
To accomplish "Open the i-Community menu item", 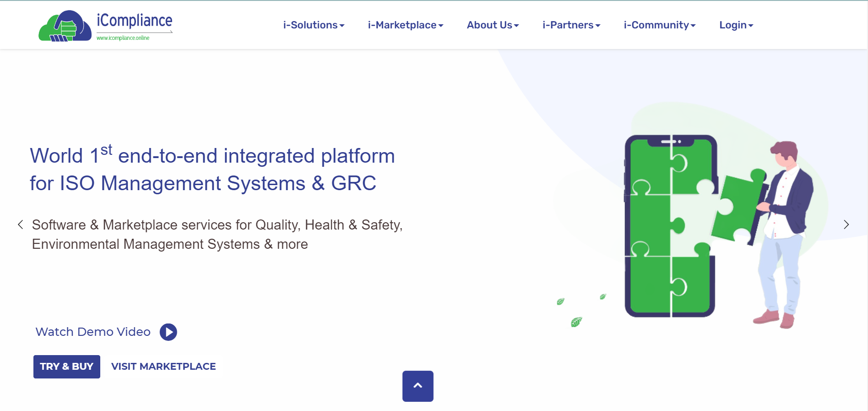I will pyautogui.click(x=659, y=25).
